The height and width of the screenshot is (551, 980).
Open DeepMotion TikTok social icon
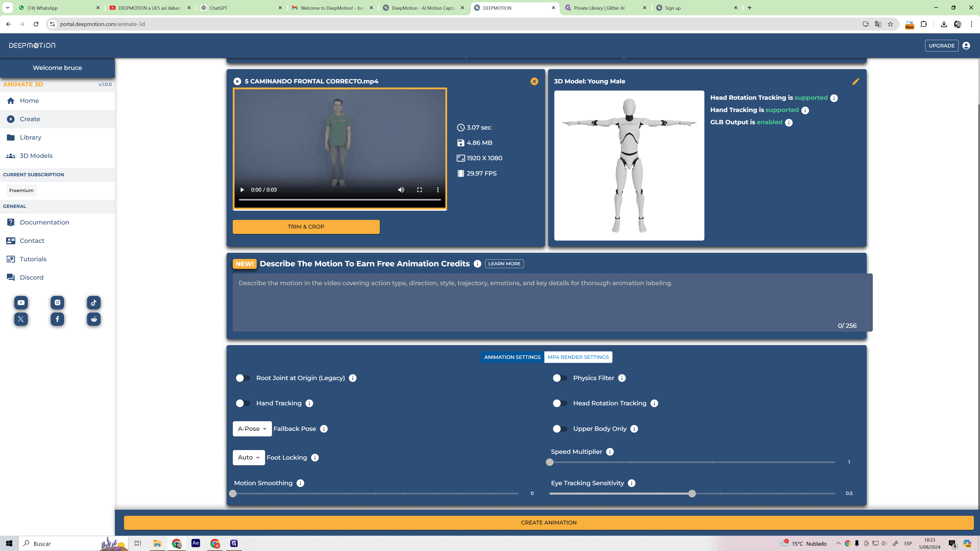94,303
